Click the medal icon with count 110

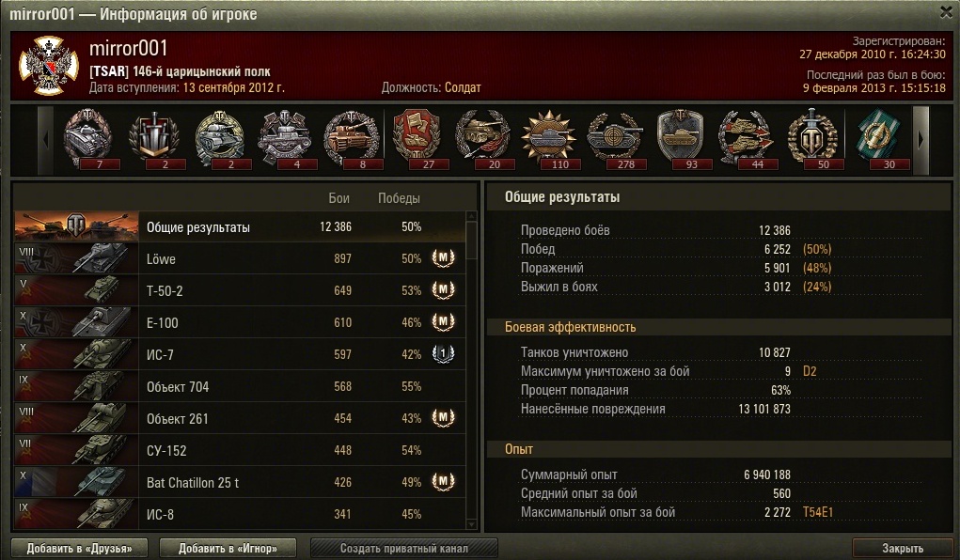[549, 139]
